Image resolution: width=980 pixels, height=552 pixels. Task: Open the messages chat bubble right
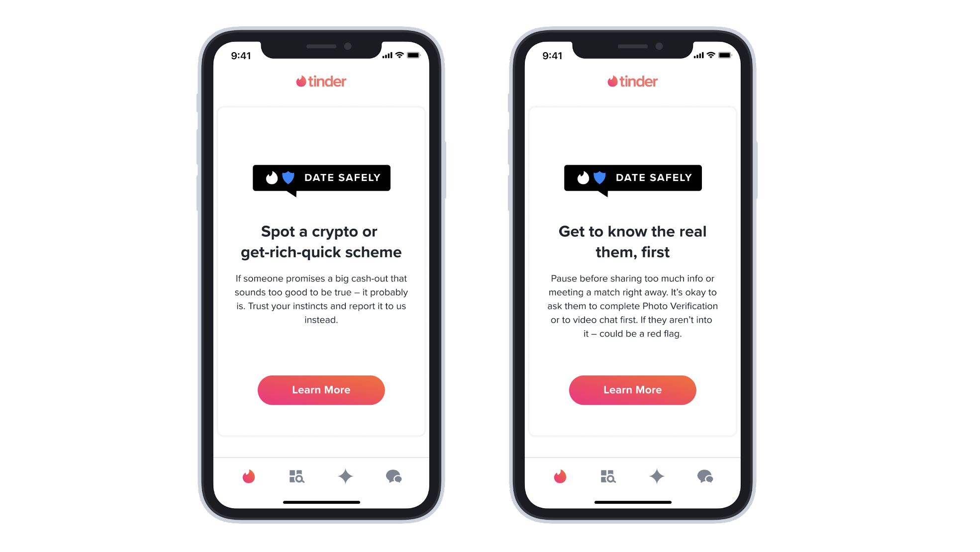[x=704, y=476]
